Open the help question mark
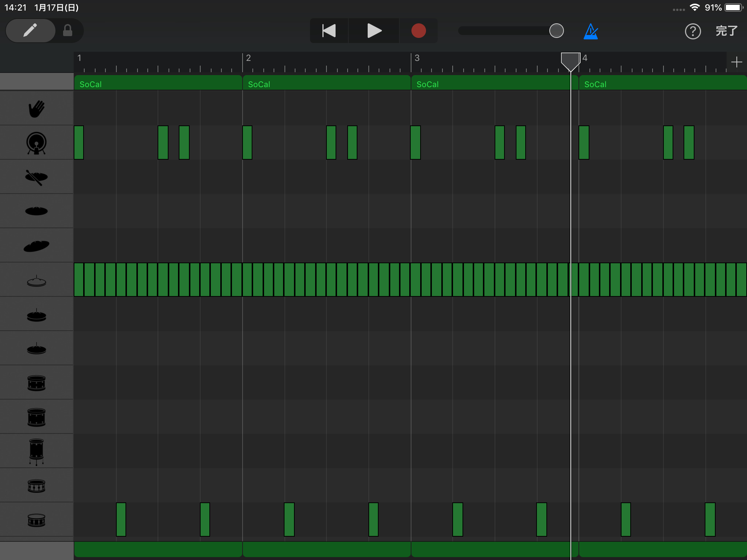Viewport: 747px width, 560px height. pos(693,31)
